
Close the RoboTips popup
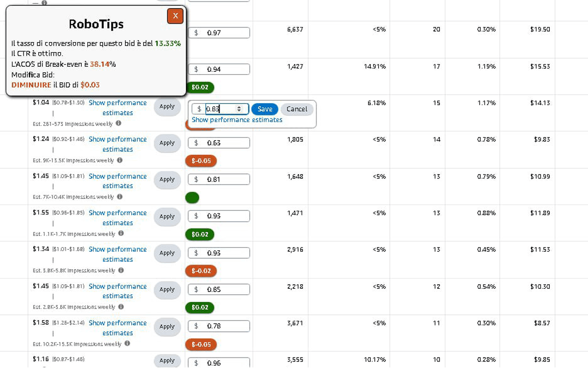pyautogui.click(x=175, y=16)
